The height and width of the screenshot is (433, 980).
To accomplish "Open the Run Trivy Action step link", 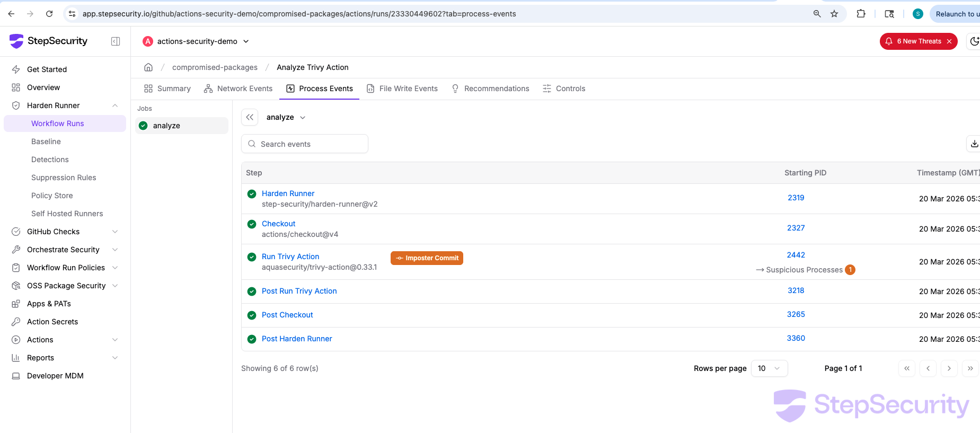I will [290, 257].
